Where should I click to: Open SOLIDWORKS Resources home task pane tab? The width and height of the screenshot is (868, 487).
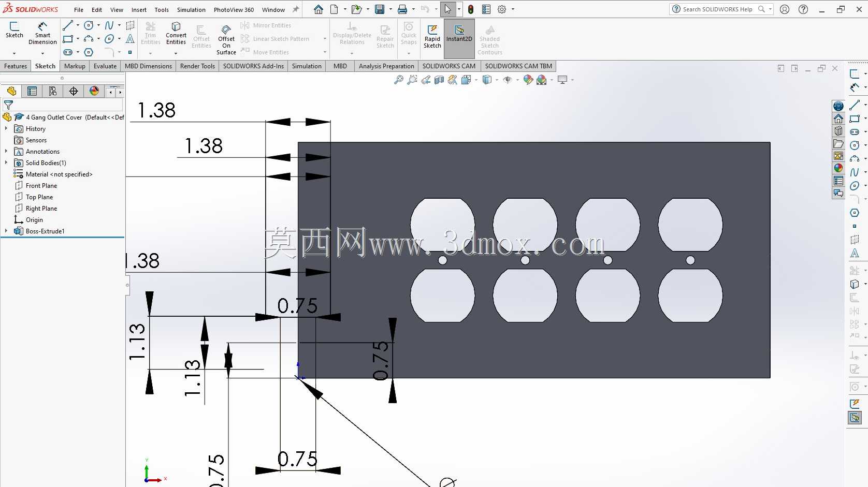coord(838,119)
